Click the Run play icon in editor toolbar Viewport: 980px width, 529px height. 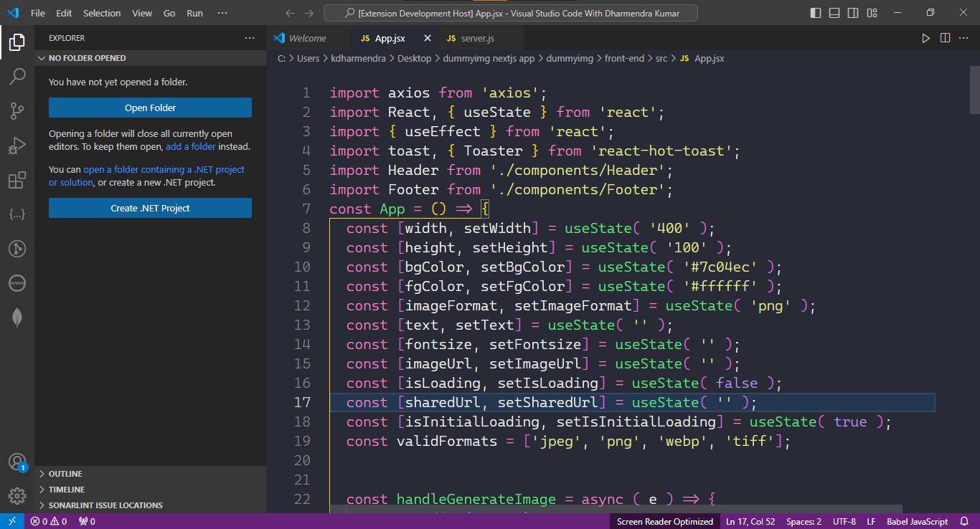pyautogui.click(x=925, y=38)
